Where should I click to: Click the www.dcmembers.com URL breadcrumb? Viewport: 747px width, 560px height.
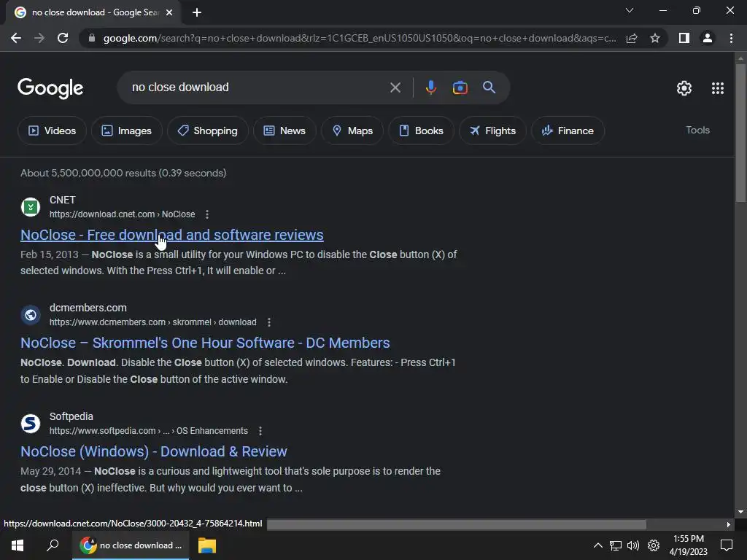tap(153, 322)
